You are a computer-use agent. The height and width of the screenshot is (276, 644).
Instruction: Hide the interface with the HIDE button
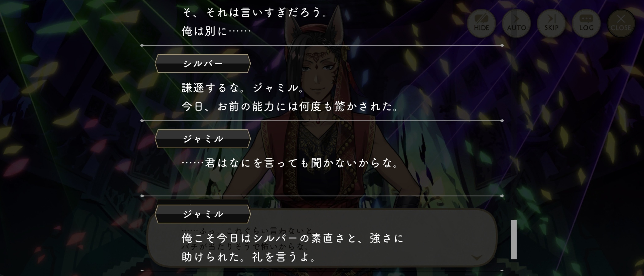(x=481, y=23)
